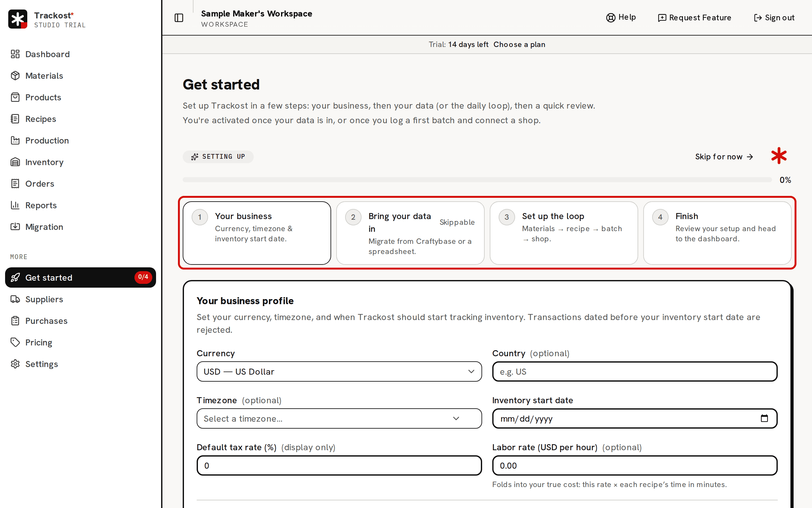This screenshot has width=812, height=508.
Task: Select step 1 Your business
Action: [257, 233]
